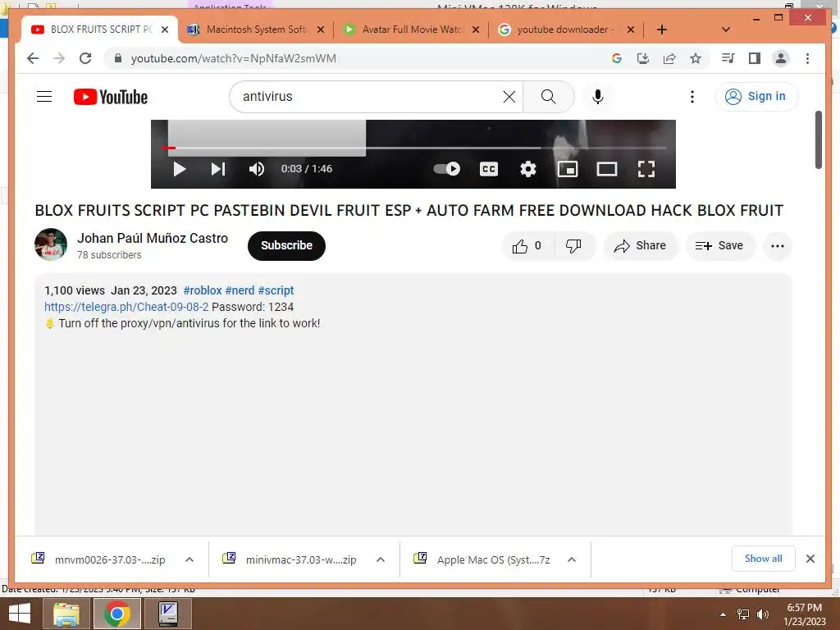Image resolution: width=840 pixels, height=630 pixels.
Task: Expand options for Apple Mac OS 7z download
Action: pos(572,559)
